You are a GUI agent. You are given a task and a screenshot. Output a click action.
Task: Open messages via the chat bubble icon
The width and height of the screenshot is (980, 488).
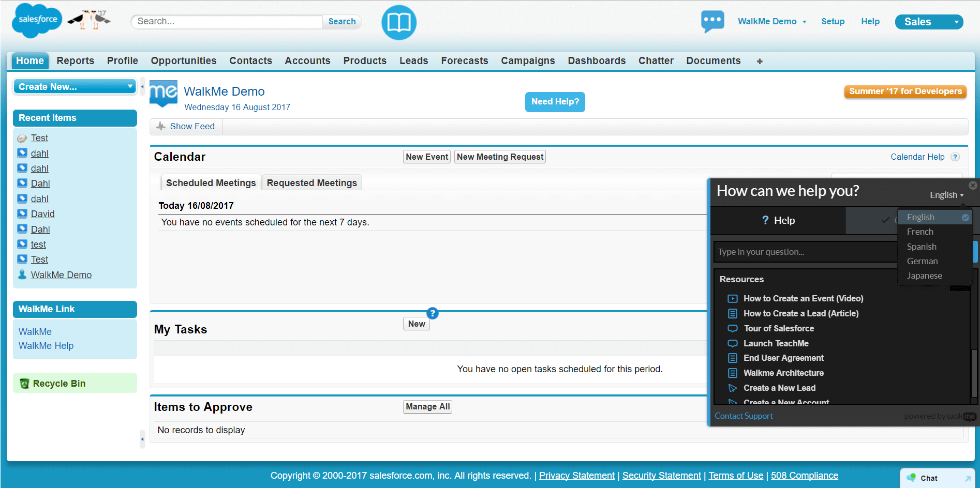click(x=712, y=21)
